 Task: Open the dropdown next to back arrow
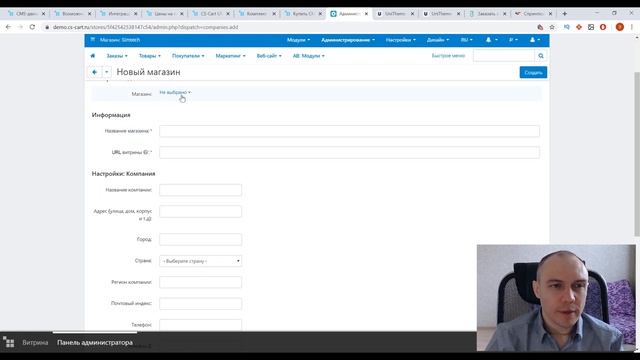107,72
